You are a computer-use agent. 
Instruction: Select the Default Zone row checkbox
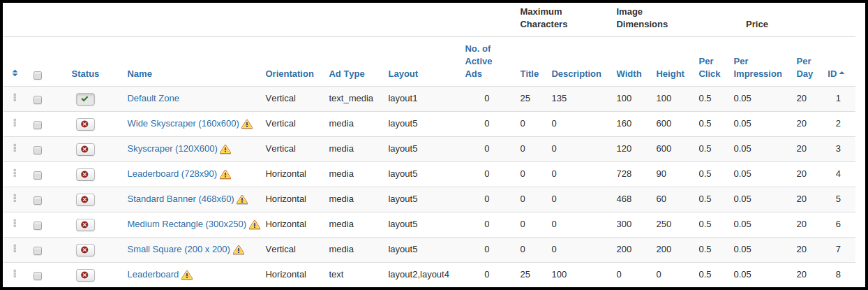[x=38, y=100]
